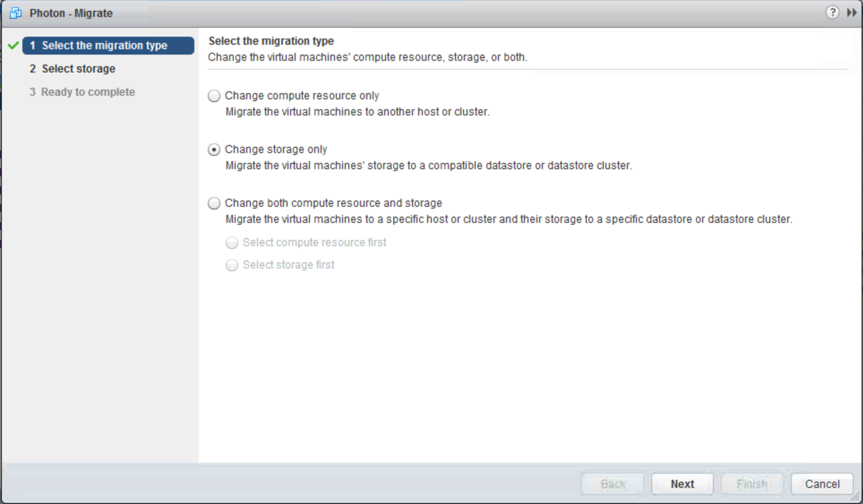The height and width of the screenshot is (504, 863).
Task: Select Change compute resource only option
Action: pyautogui.click(x=214, y=96)
